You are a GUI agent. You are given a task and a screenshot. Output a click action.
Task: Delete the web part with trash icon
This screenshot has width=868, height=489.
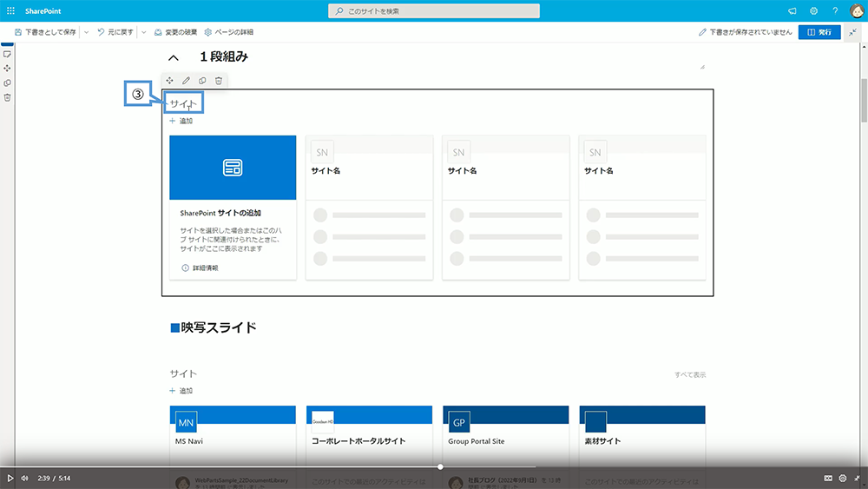[219, 81]
